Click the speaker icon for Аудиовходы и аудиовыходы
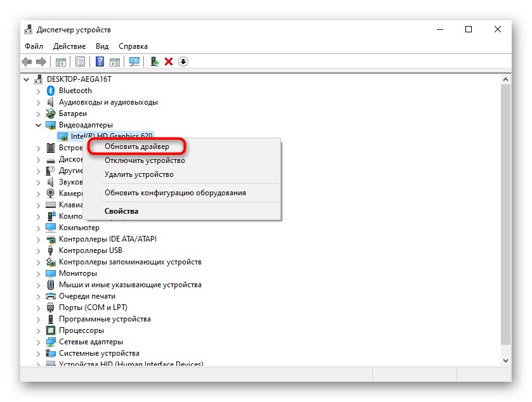This screenshot has height=402, width=532. point(51,102)
